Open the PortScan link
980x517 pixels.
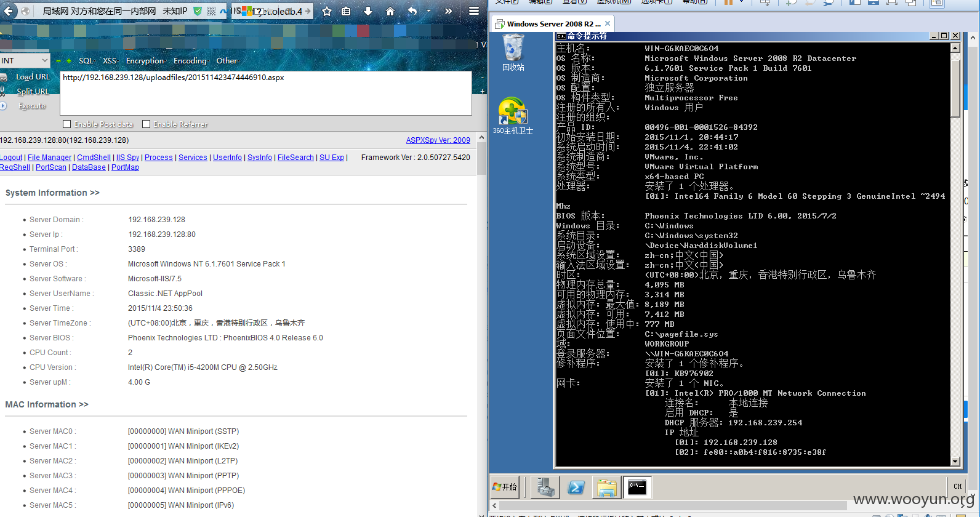click(x=51, y=167)
